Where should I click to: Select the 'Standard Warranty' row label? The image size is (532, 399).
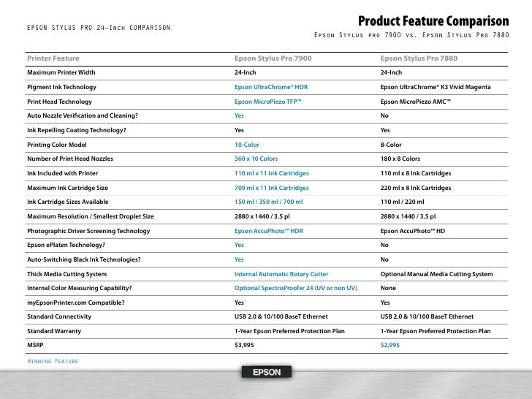(x=54, y=331)
